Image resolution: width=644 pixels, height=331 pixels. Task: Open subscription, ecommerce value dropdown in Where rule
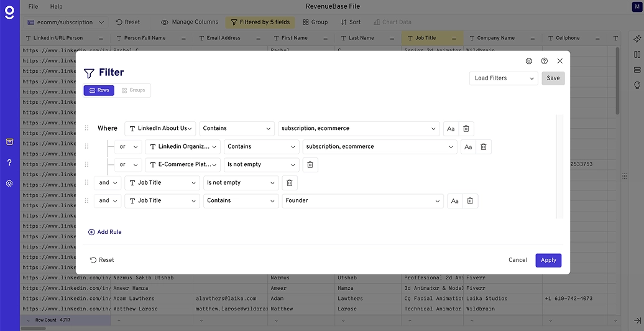coord(359,128)
